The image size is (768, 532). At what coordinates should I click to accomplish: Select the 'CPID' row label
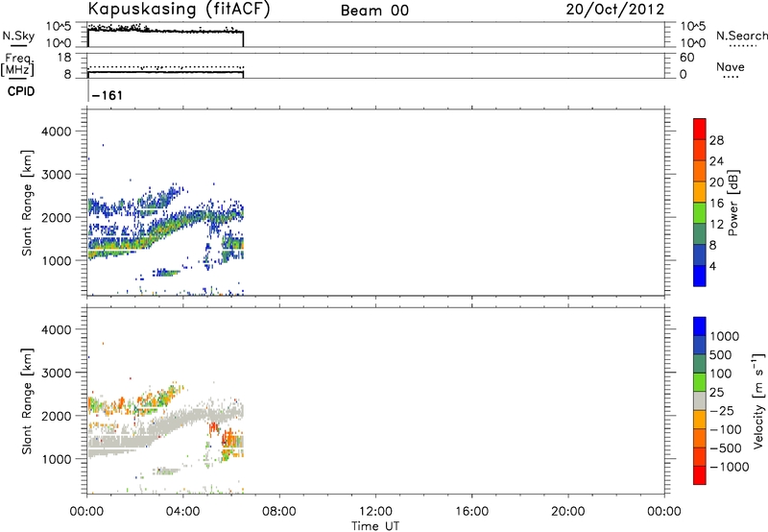coord(21,91)
